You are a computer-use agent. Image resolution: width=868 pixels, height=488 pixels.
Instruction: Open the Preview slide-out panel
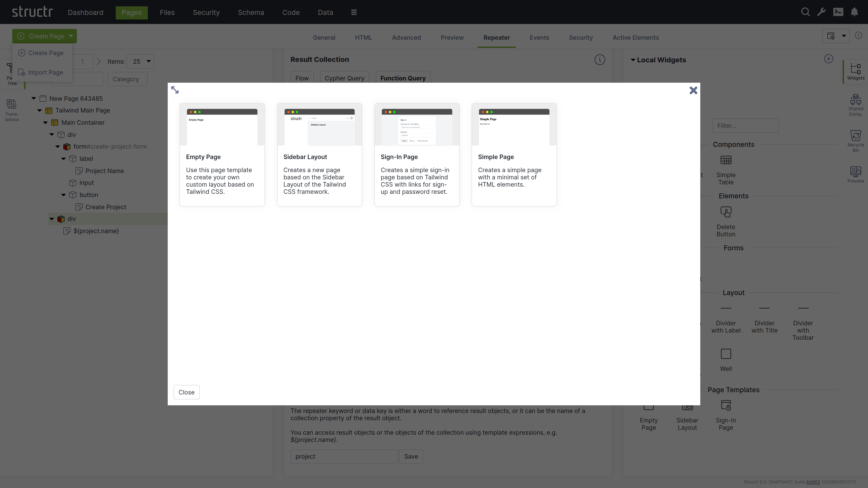click(x=856, y=174)
